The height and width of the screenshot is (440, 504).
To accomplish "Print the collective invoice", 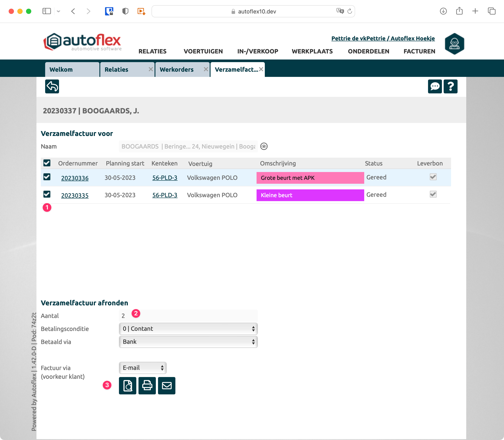I will coord(147,385).
